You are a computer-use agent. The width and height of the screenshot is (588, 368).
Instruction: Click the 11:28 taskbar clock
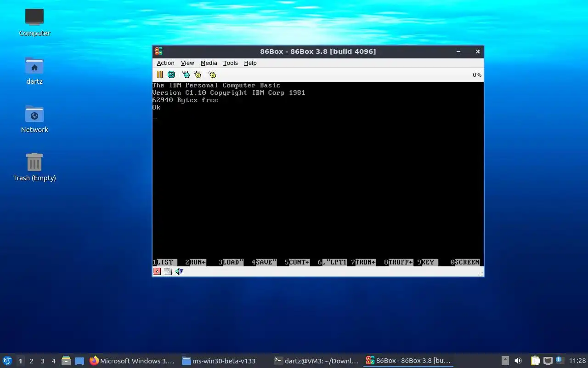click(577, 361)
